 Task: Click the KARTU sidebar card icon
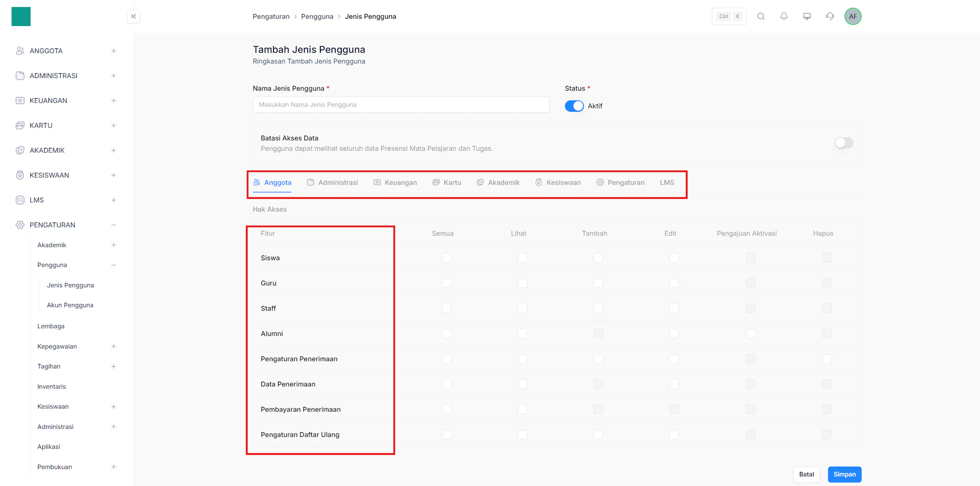pyautogui.click(x=20, y=125)
